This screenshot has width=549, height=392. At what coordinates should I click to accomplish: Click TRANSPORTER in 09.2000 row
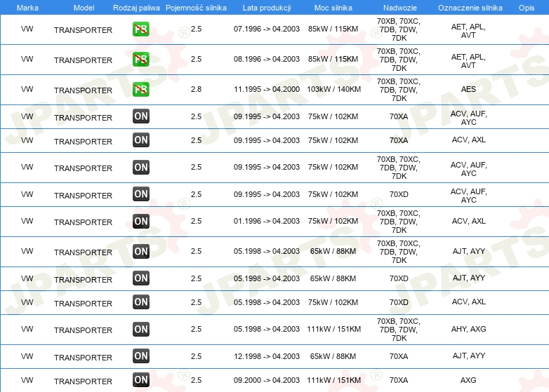point(83,381)
